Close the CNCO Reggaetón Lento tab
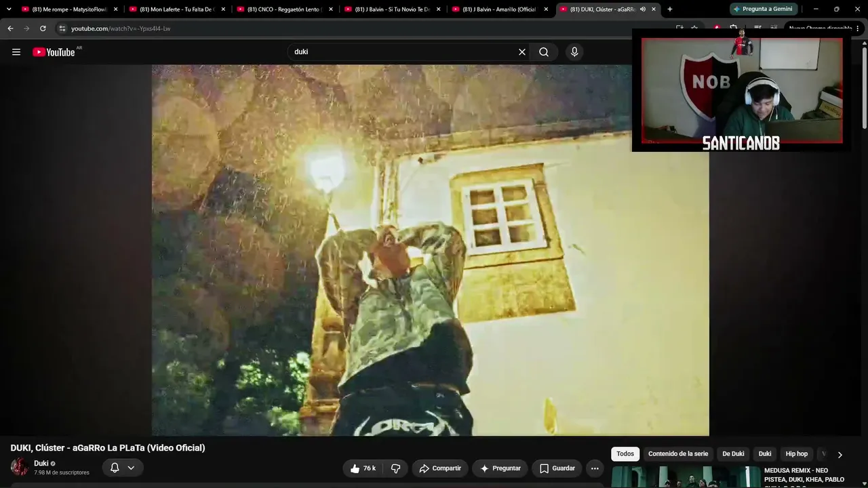 [331, 9]
